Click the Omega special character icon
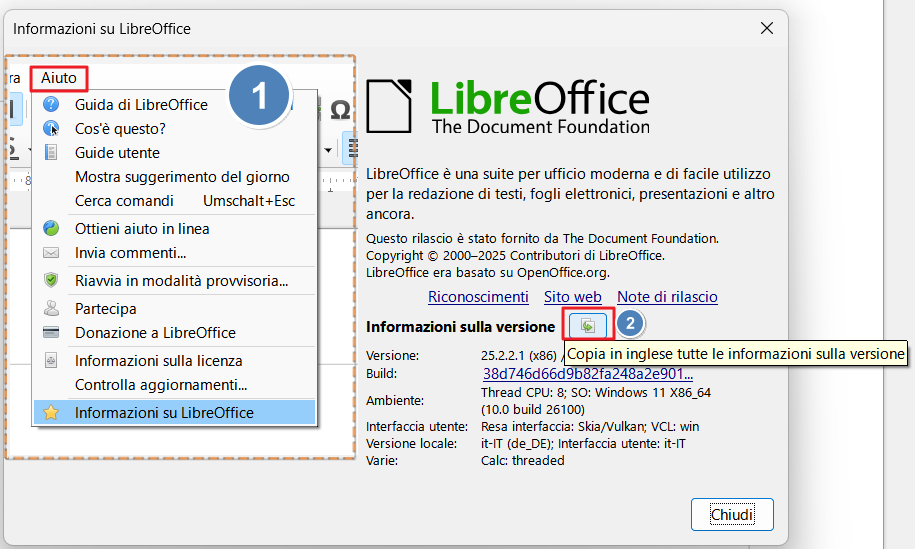 340,109
